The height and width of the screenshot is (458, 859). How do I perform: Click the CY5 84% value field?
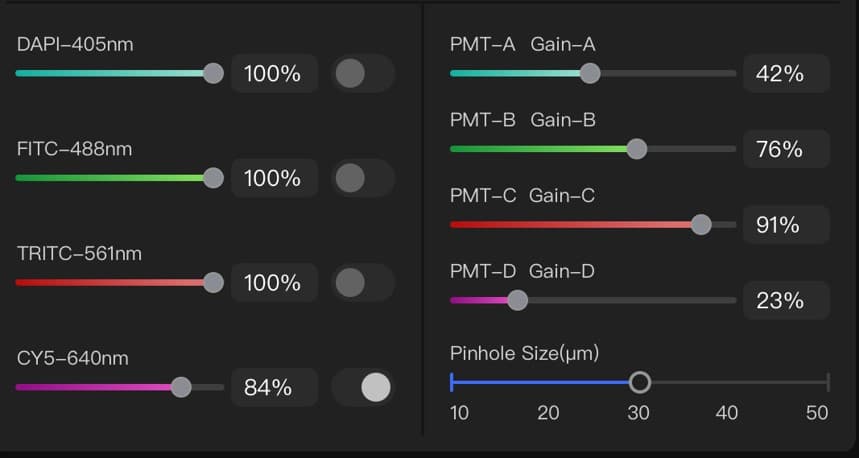click(273, 387)
